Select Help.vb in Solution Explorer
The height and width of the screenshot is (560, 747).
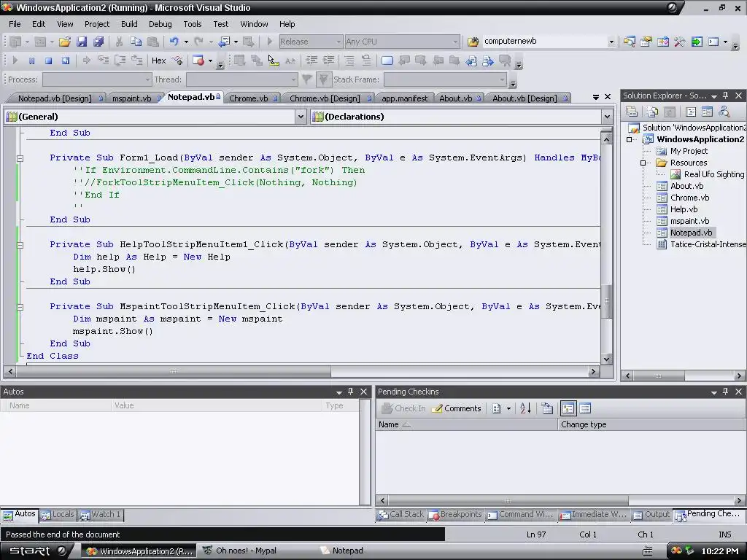point(684,209)
